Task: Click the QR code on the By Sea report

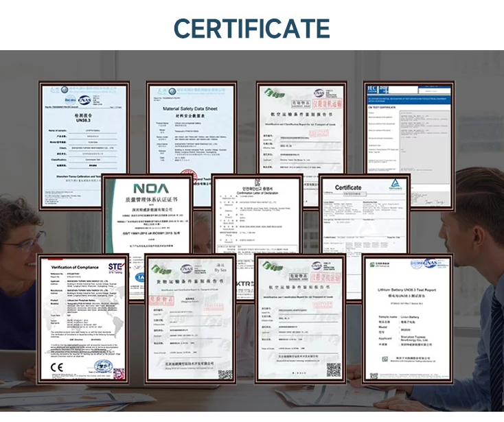Action: pos(225,375)
